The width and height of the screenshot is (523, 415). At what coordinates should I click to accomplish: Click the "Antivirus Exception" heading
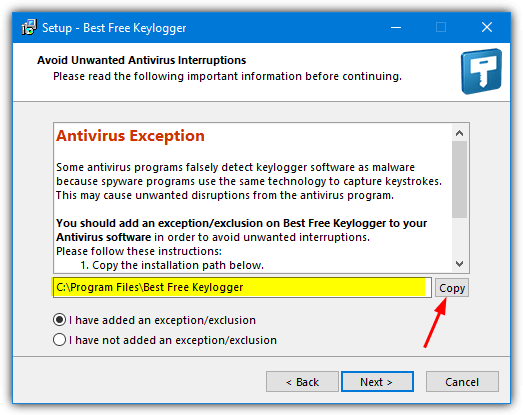pos(130,136)
